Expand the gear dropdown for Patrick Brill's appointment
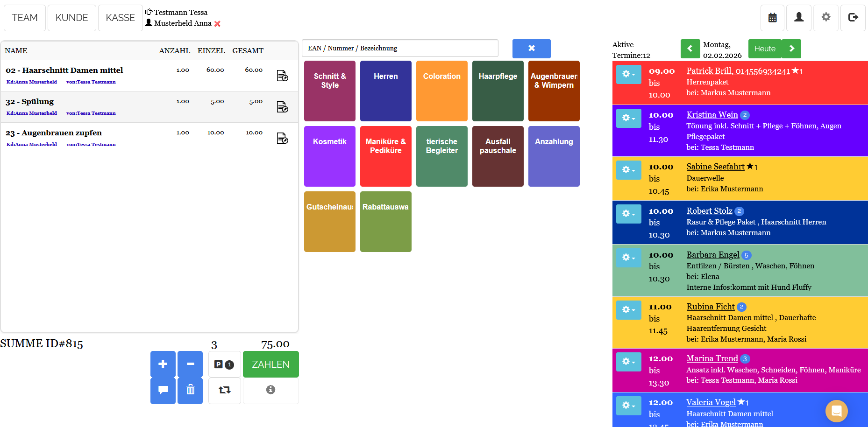 (628, 75)
